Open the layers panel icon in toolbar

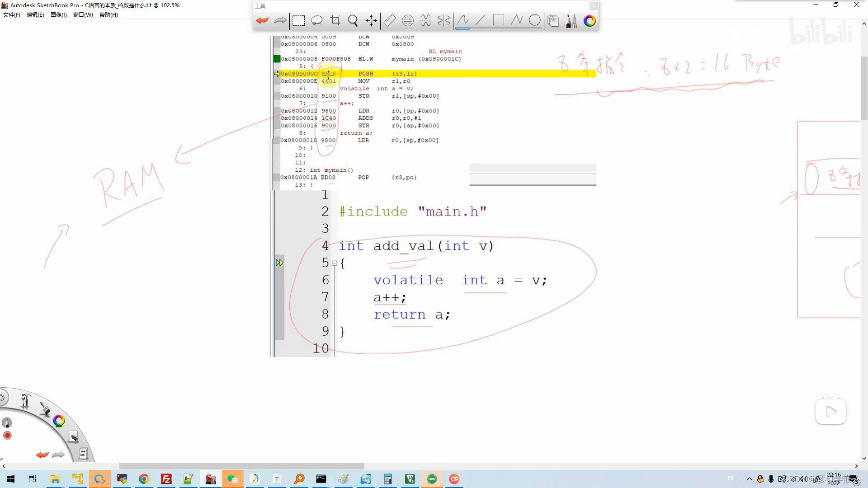pos(553,20)
